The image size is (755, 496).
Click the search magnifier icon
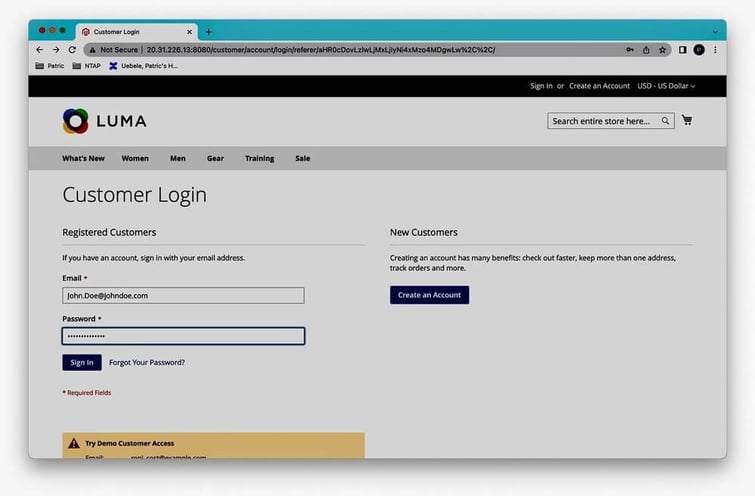pyautogui.click(x=666, y=121)
